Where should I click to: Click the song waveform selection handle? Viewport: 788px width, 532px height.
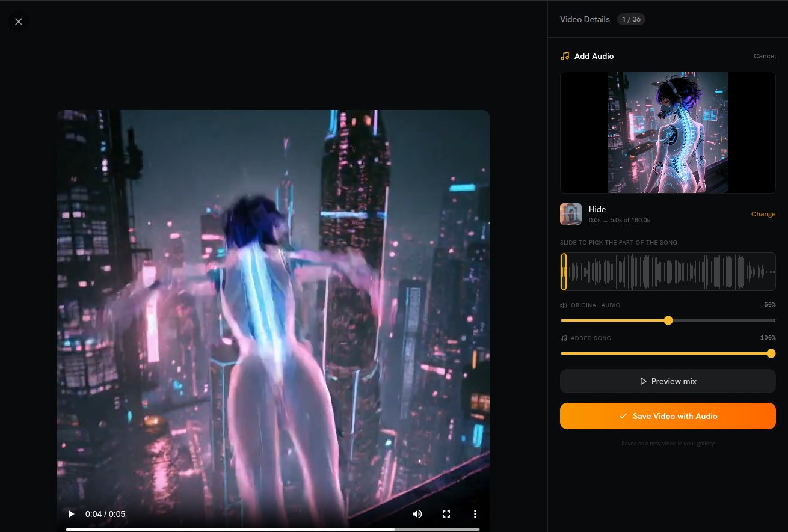pyautogui.click(x=564, y=272)
